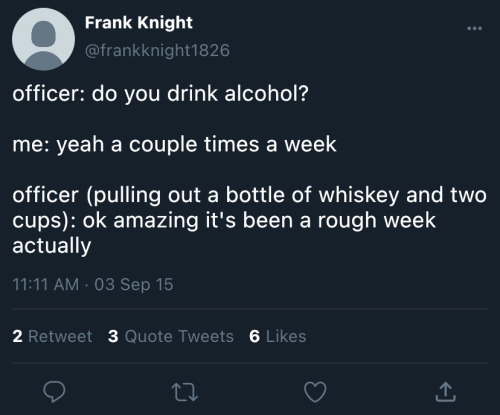
Task: Open the @frankknight1826 handle
Action: (x=157, y=50)
